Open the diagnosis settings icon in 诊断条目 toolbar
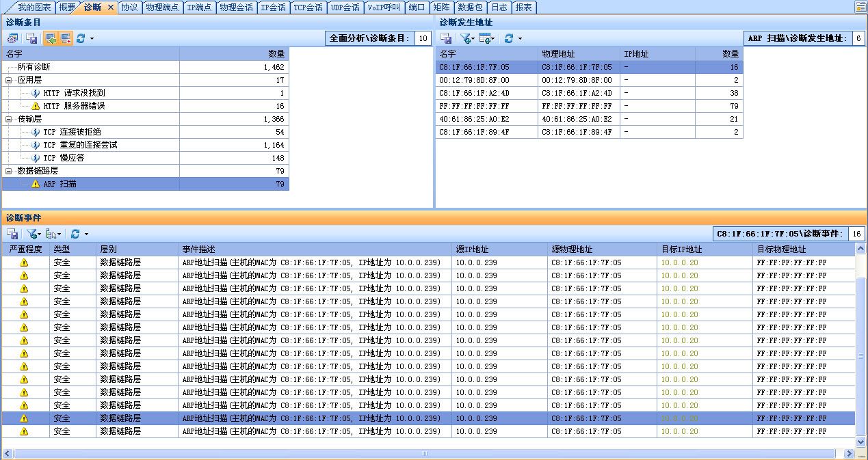868x460 pixels. pyautogui.click(x=12, y=38)
